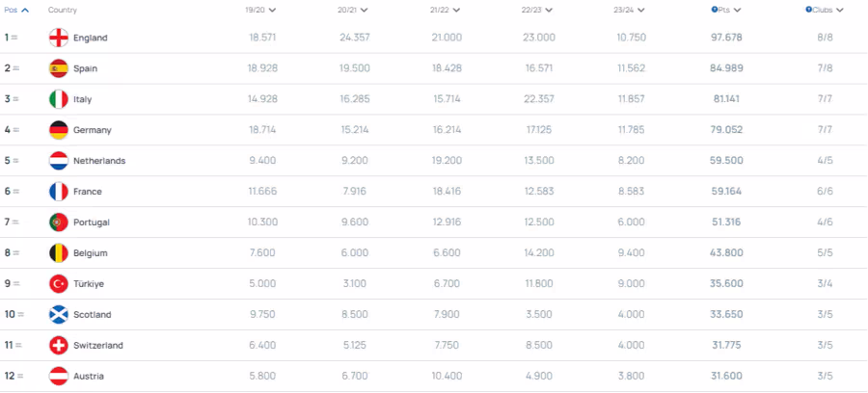Click the Scotland flag icon
The height and width of the screenshot is (393, 868).
click(x=58, y=315)
